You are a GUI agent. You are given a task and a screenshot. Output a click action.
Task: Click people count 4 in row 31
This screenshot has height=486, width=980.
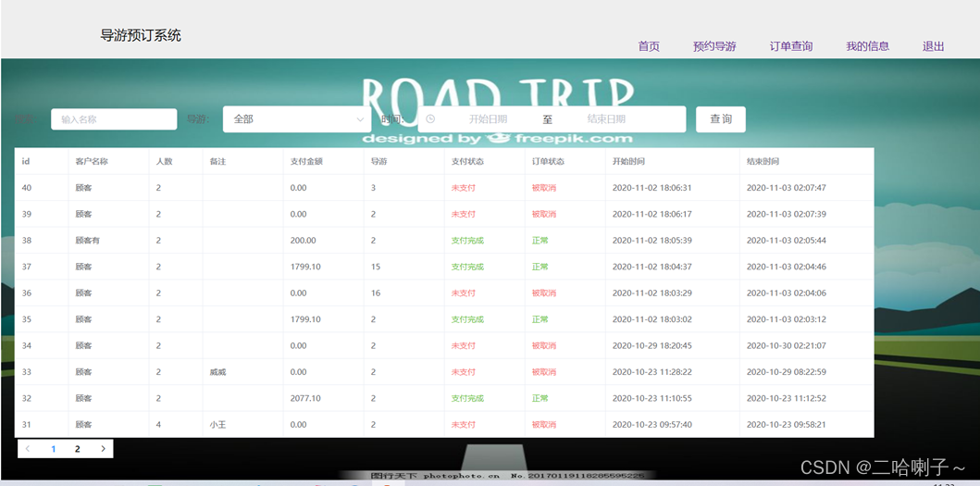pos(159,424)
